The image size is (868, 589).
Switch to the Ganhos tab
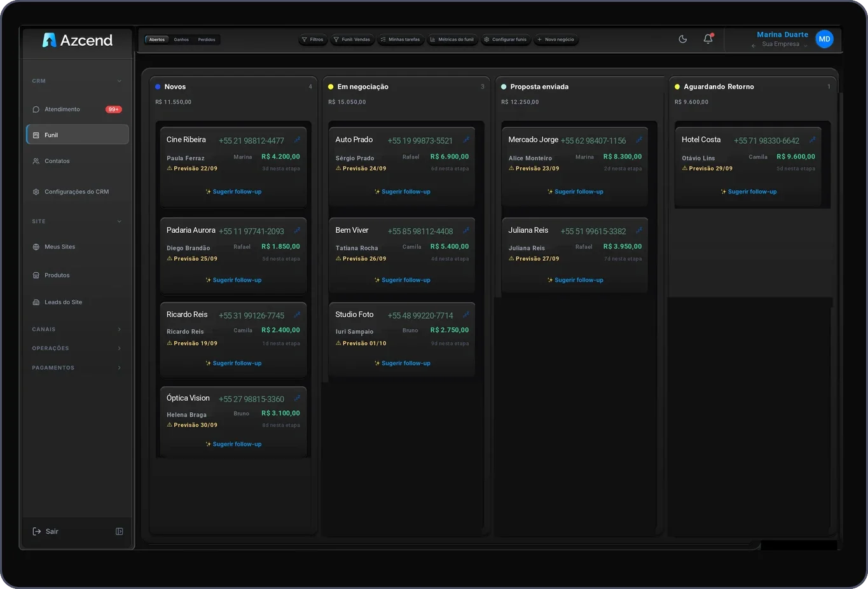(181, 39)
